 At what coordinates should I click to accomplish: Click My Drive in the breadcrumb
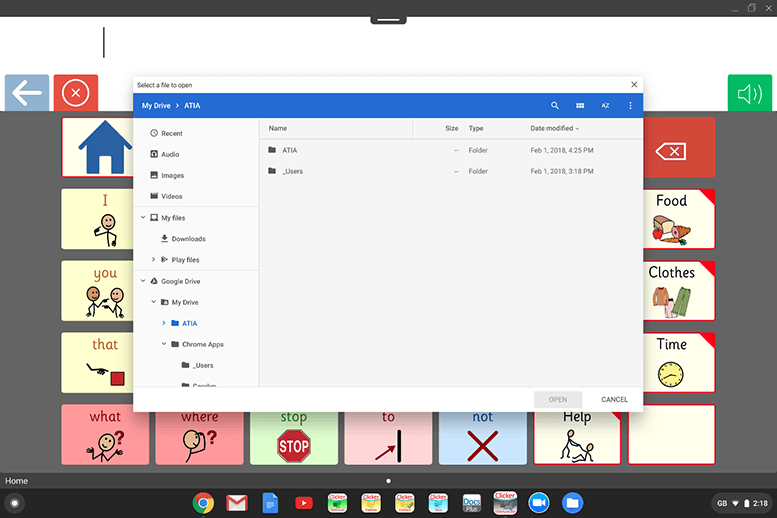156,105
